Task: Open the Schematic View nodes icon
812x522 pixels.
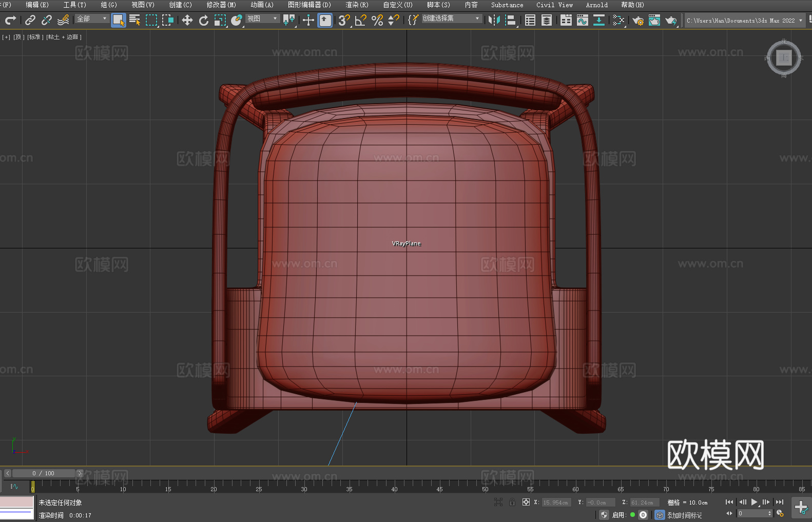Action: pos(618,20)
